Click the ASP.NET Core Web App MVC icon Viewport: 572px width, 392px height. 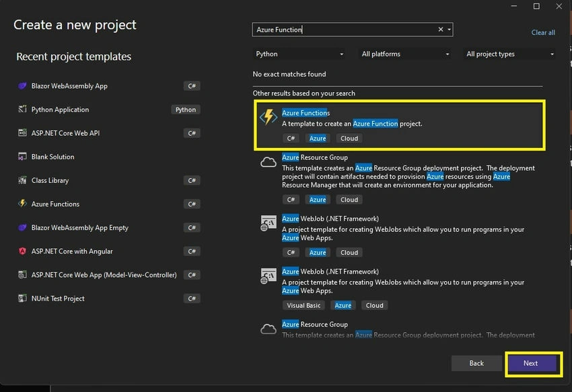pyautogui.click(x=22, y=274)
